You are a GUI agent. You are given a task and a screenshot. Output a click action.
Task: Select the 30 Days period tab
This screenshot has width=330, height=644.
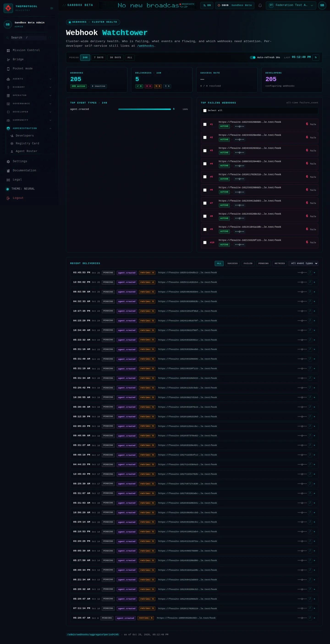pos(115,57)
